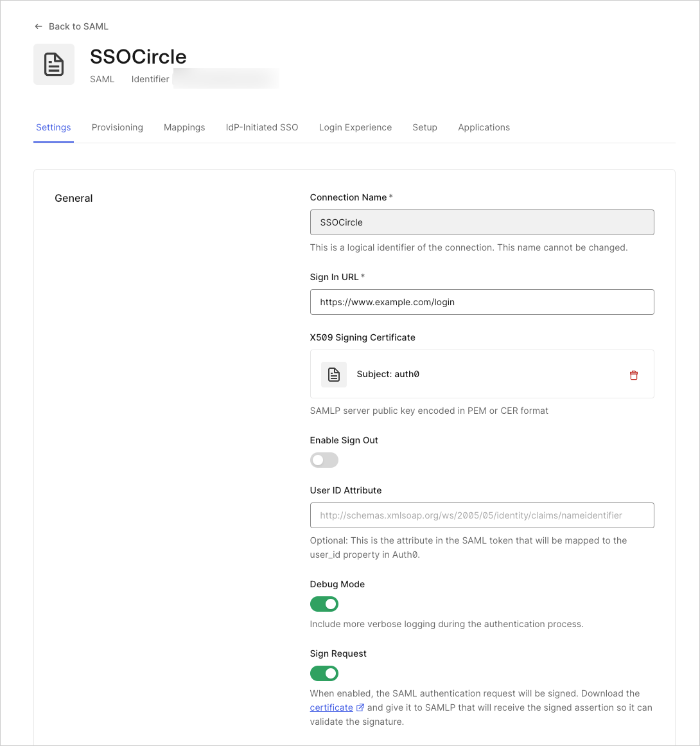Click the User ID Attribute input box
700x746 pixels.
click(x=482, y=515)
